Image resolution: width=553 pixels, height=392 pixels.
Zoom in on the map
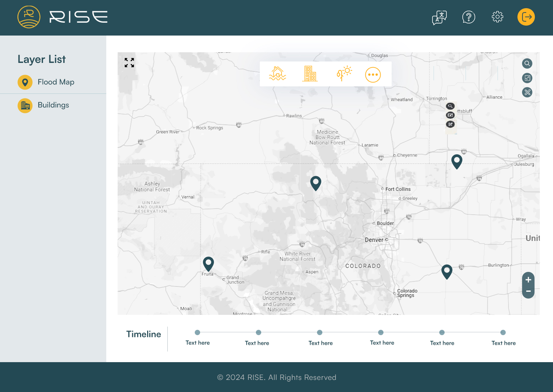[x=528, y=280]
